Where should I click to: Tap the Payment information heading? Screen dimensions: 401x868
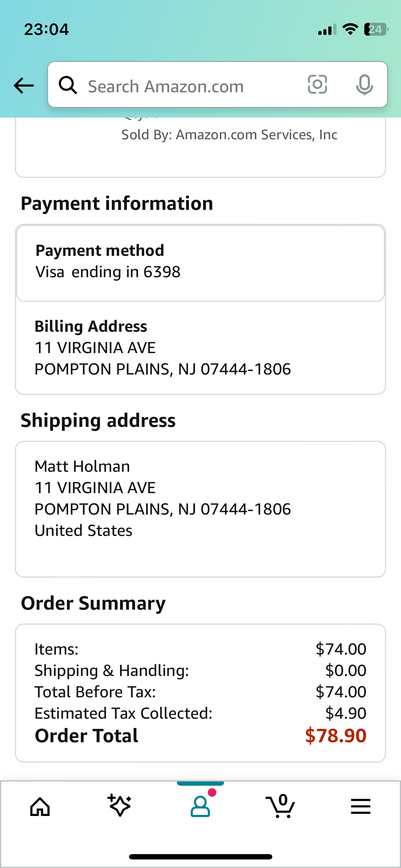[117, 203]
